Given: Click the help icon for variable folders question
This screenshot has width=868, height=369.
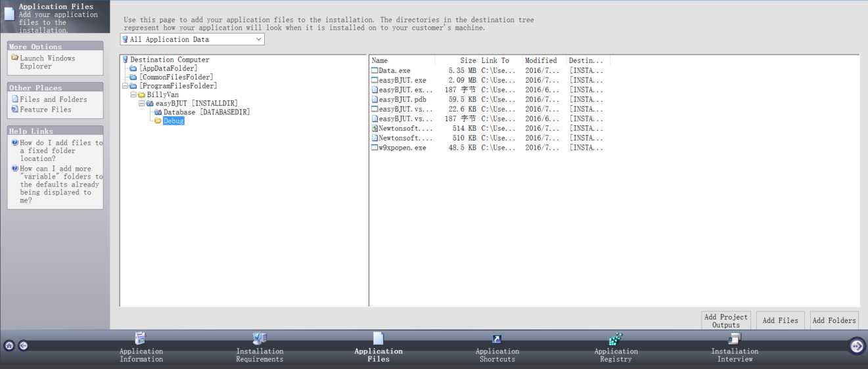Looking at the screenshot, I should [14, 168].
